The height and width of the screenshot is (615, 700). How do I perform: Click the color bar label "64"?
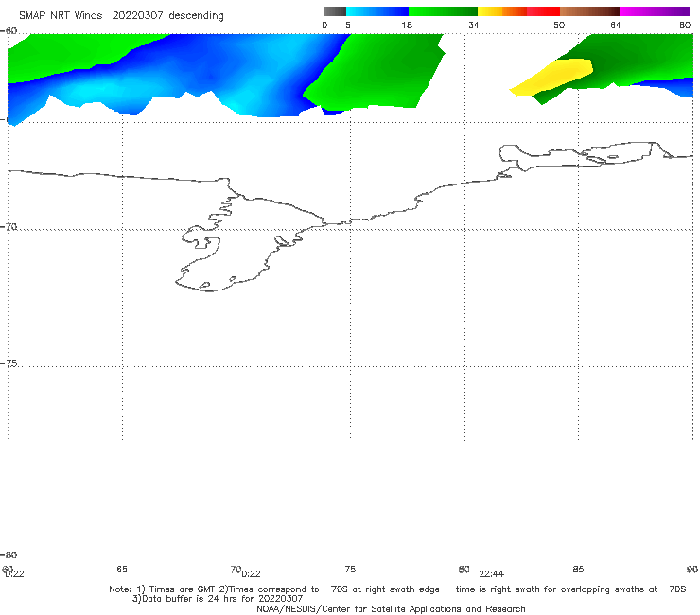(x=616, y=25)
